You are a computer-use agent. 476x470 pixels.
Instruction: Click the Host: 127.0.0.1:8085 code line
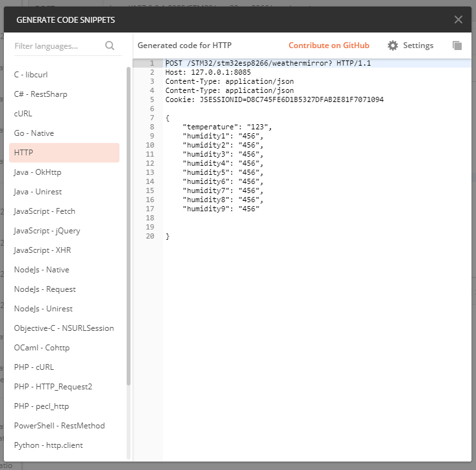[208, 72]
